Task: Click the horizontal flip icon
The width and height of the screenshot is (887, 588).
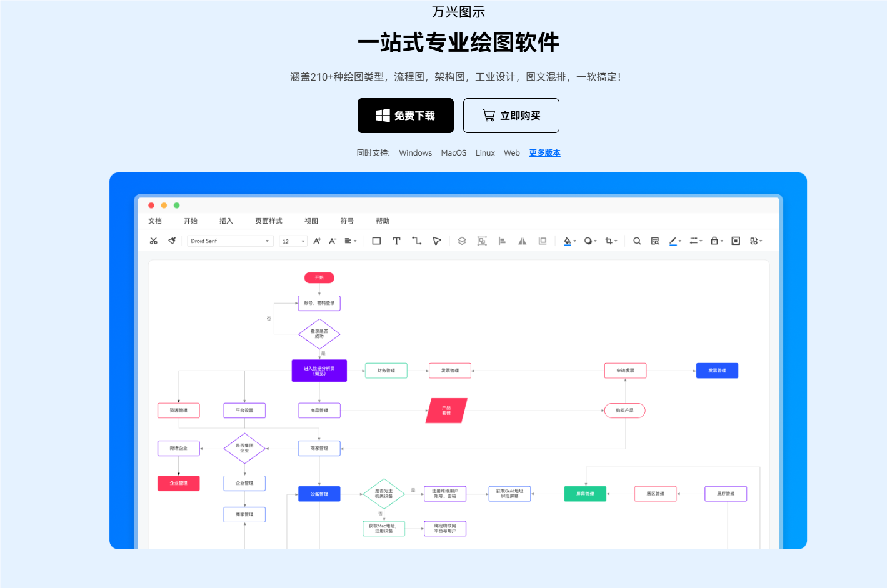Action: pos(522,241)
